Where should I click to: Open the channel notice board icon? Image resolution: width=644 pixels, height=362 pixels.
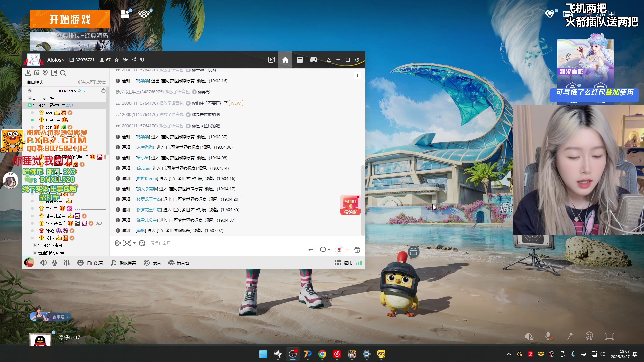click(x=54, y=73)
